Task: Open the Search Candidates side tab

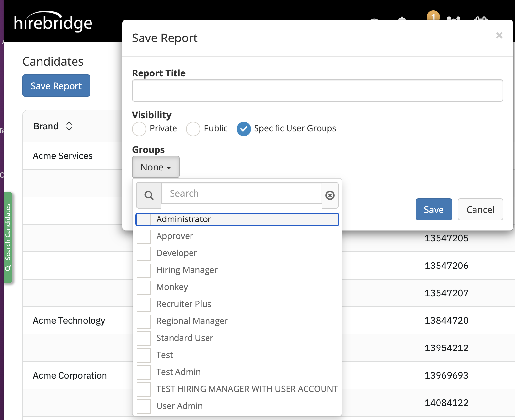Action: tap(8, 237)
